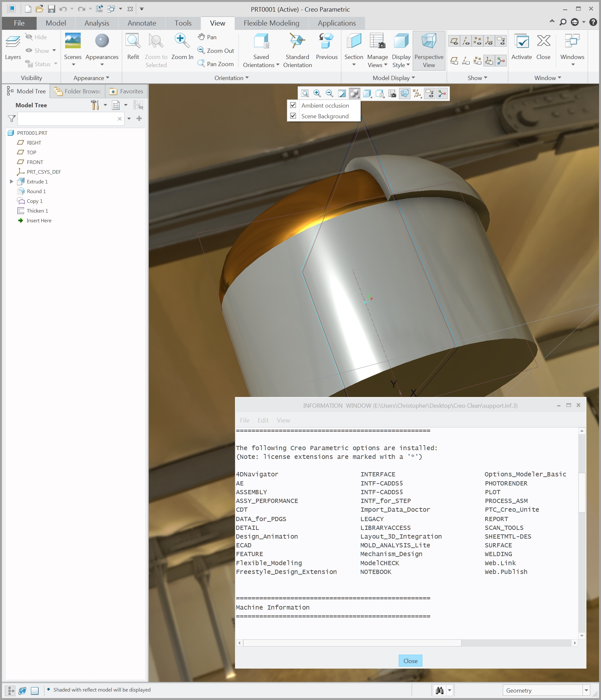This screenshot has width=601, height=700.
Task: Click the Appearances sphere icon
Action: point(102,41)
